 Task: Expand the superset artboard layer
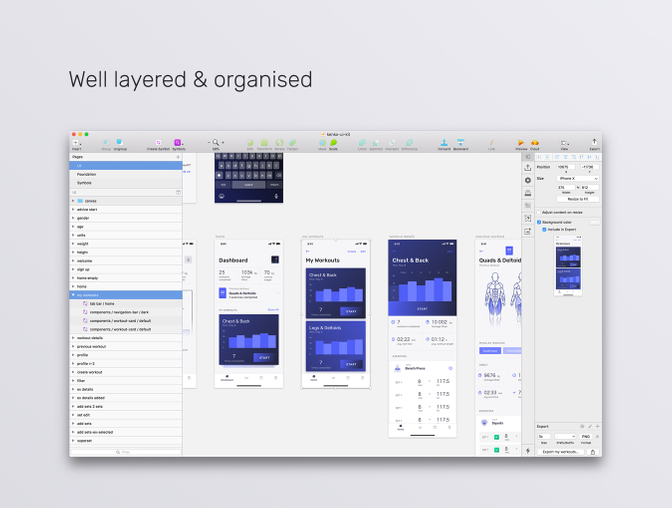73,441
